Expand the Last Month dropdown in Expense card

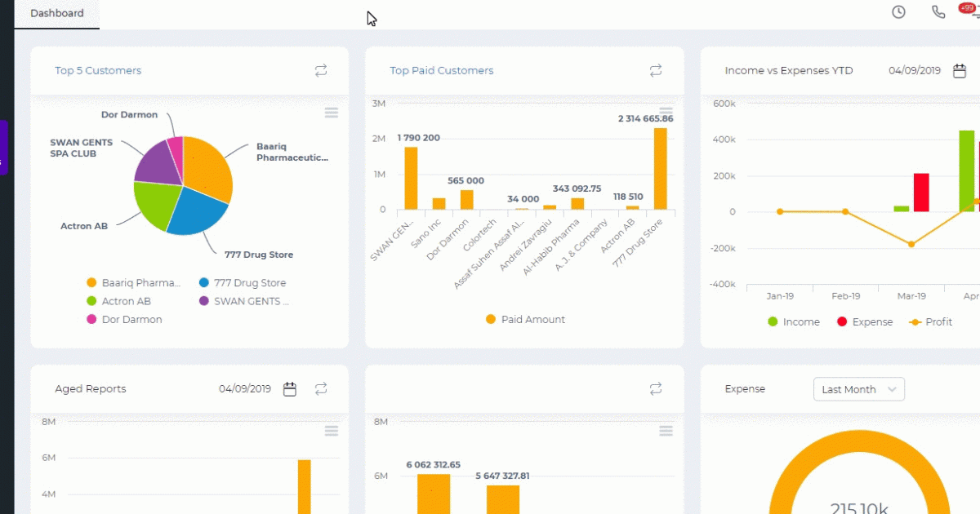859,390
